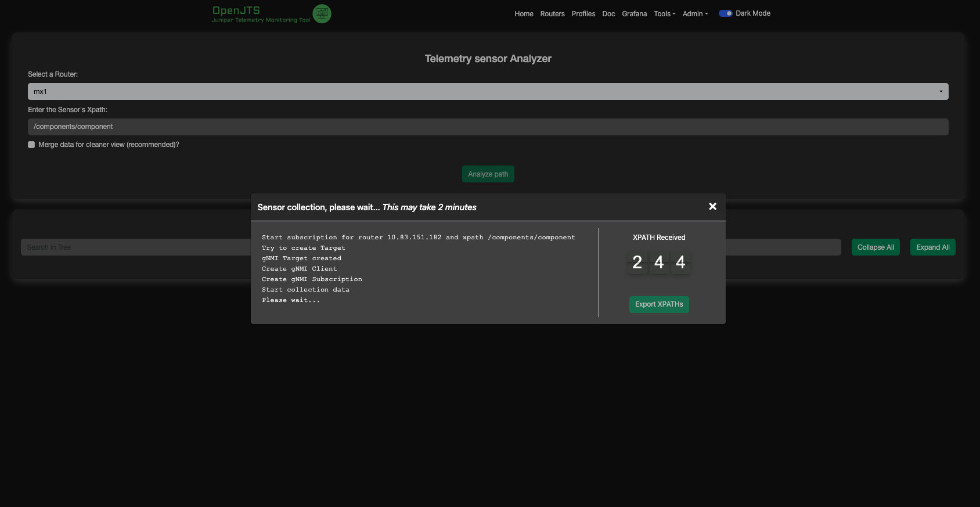Click the XPATH Received counter digits
The height and width of the screenshot is (507, 980).
tap(659, 263)
